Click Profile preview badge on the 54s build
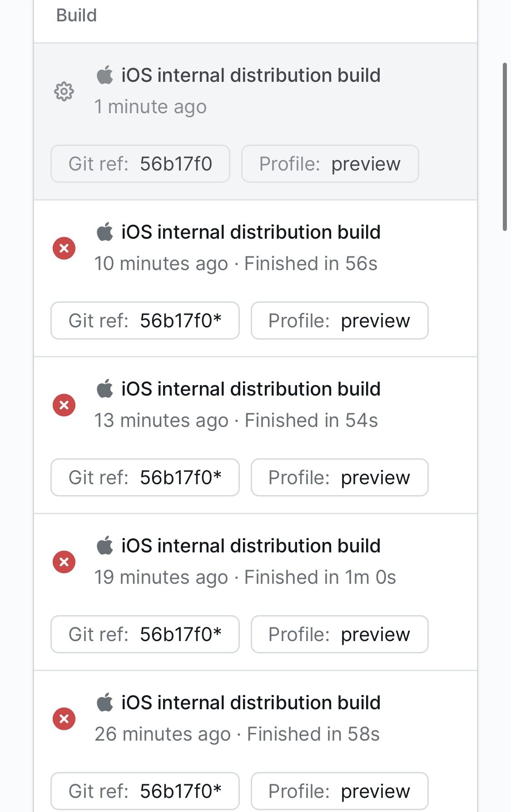This screenshot has height=812, width=511. click(x=339, y=477)
